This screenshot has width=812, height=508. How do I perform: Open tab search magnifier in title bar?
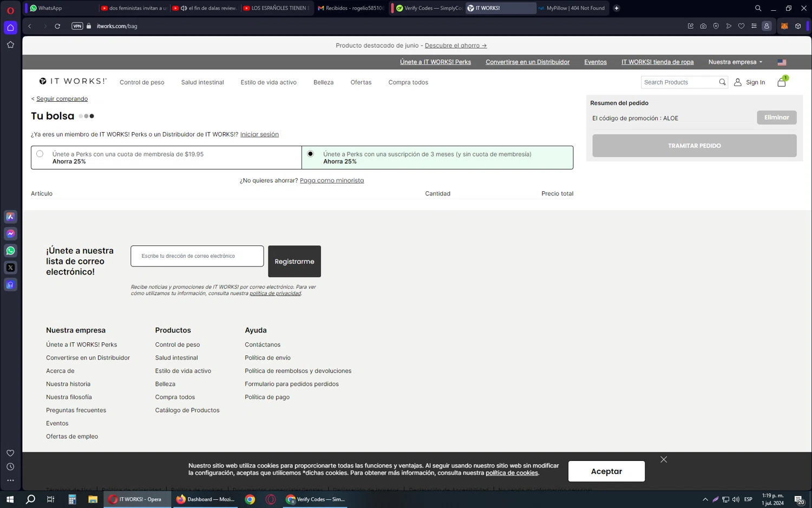click(758, 8)
